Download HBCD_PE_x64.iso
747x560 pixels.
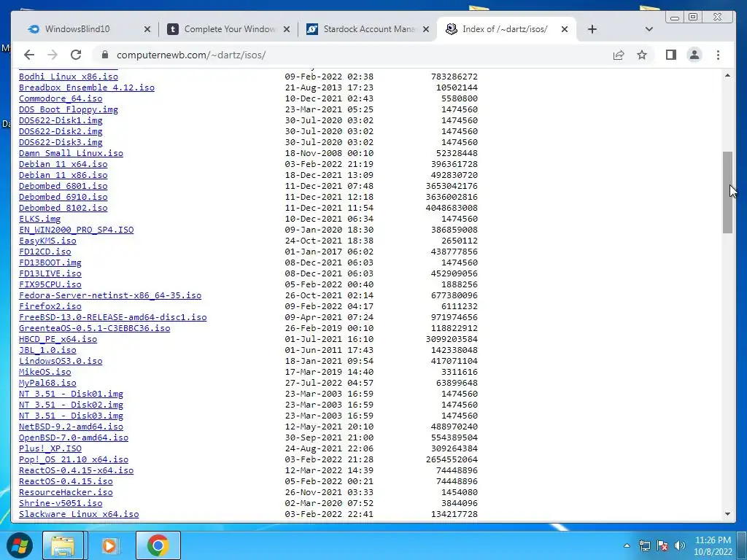58,339
